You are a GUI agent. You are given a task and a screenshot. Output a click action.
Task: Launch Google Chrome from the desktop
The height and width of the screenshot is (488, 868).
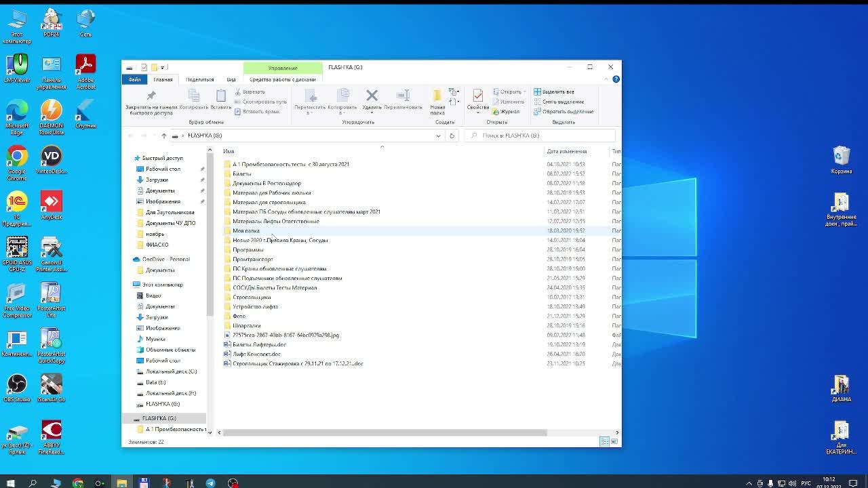(17, 157)
